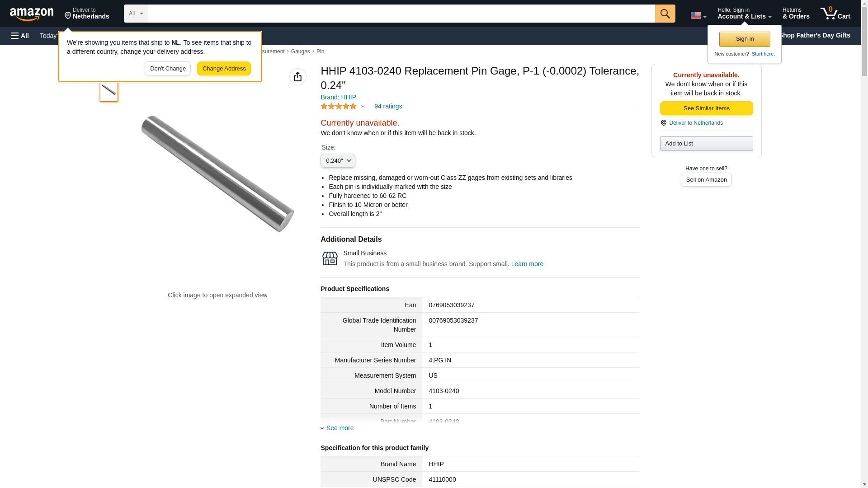The image size is (868, 488).
Task: Click the US flag language selector
Action: pos(698,15)
